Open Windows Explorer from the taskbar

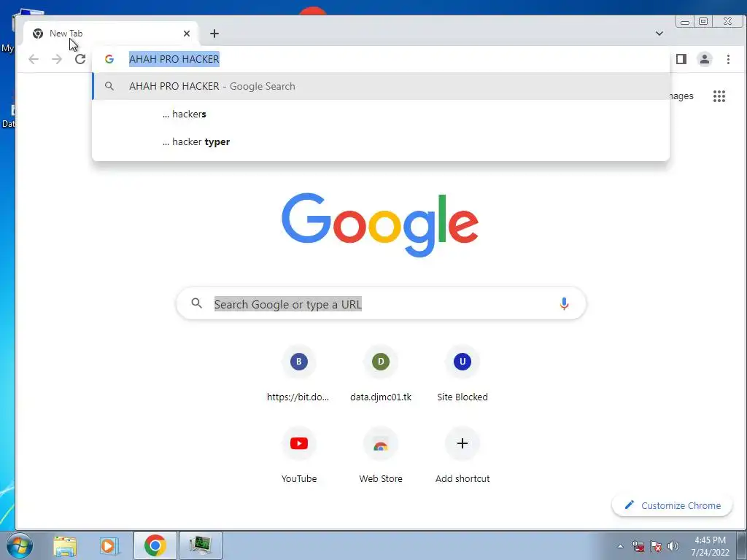pos(65,545)
